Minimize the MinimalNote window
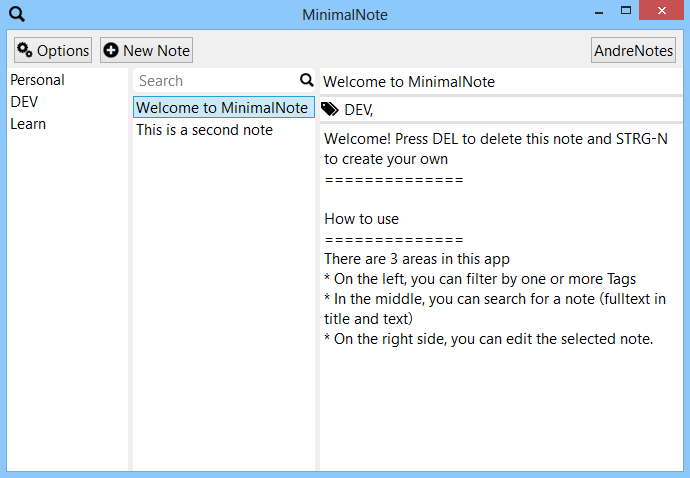Screen dimensions: 690x478 tap(599, 11)
